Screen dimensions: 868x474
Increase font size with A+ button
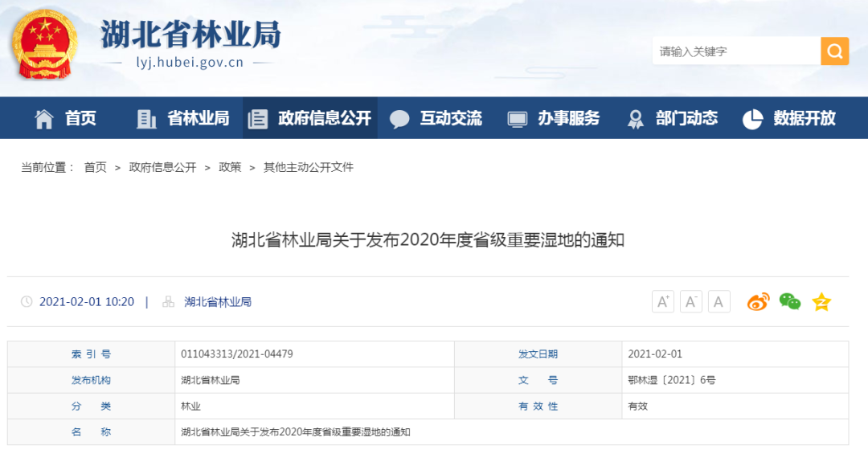663,302
